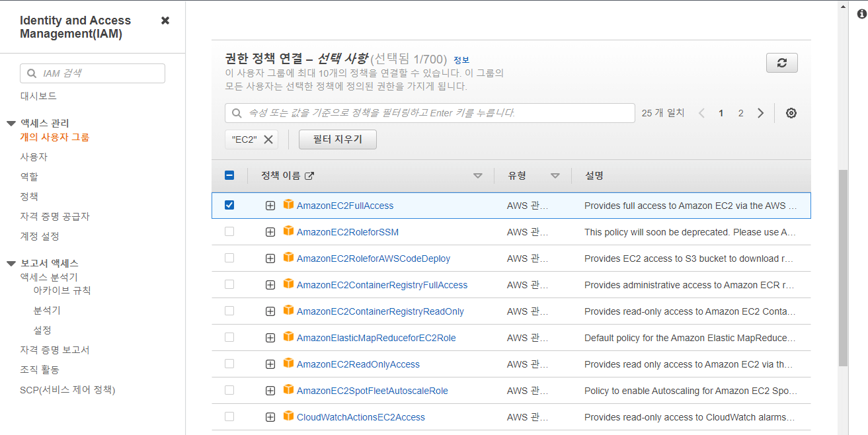Click AmazonEC2FullAccess policy cube icon
The height and width of the screenshot is (435, 868).
[x=288, y=204]
